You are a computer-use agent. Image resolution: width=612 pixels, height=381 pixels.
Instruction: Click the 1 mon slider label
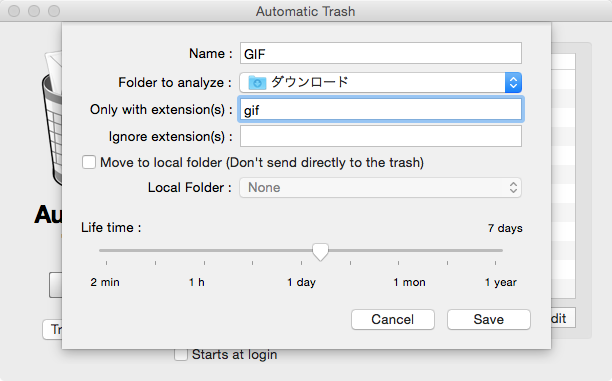[409, 282]
